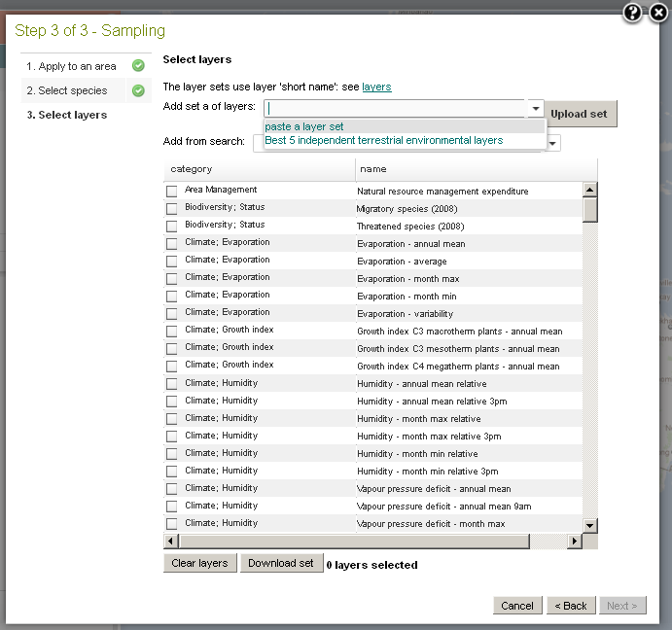
Task: Click horizontal scrollbar right arrow
Action: coord(575,541)
